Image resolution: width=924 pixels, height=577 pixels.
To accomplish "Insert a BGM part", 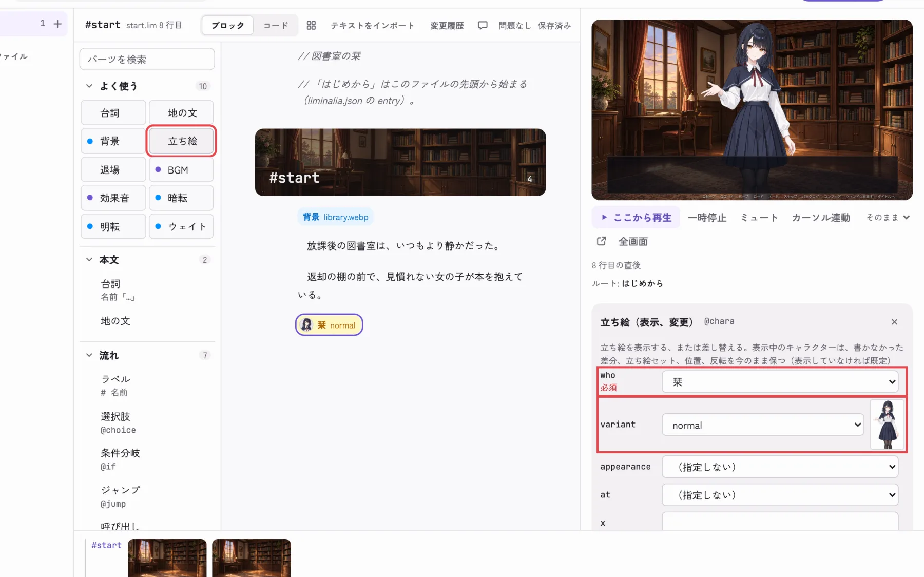I will click(x=181, y=169).
